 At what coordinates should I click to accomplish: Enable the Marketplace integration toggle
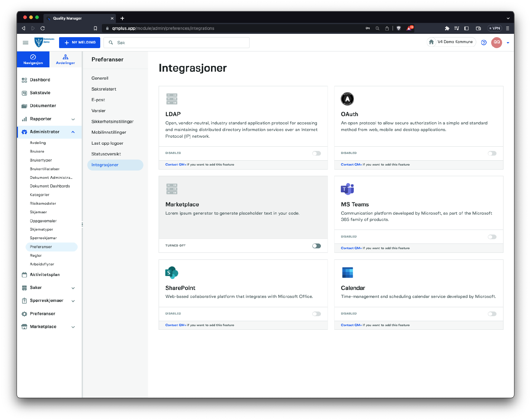point(316,246)
